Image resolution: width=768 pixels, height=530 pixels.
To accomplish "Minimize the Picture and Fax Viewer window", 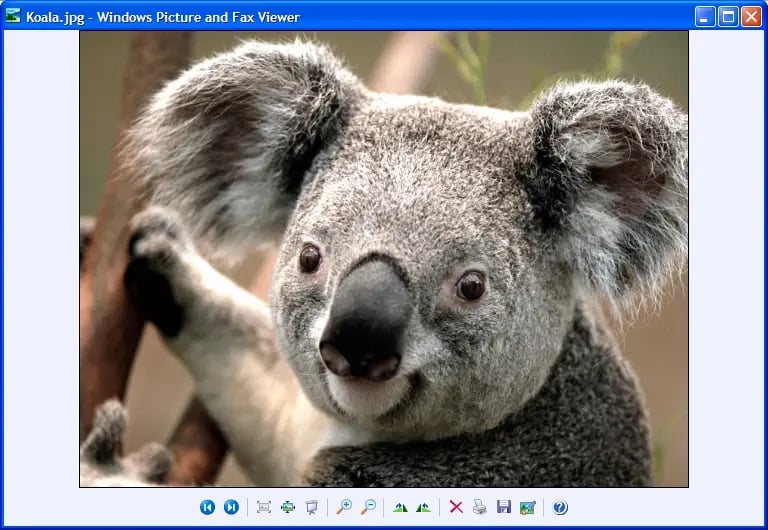I will 705,16.
